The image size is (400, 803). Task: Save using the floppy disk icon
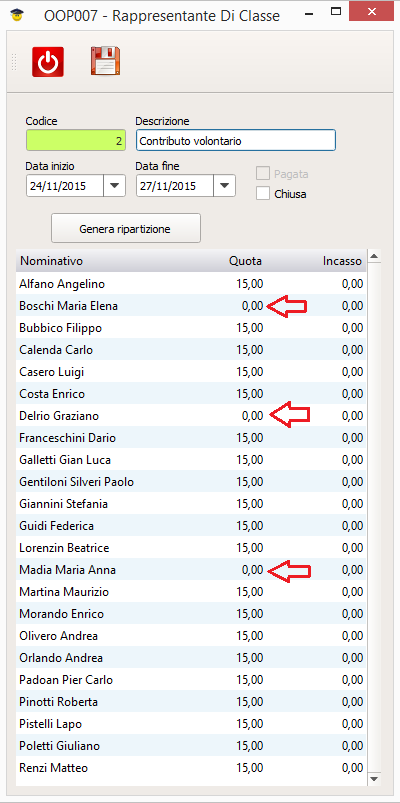[x=106, y=61]
